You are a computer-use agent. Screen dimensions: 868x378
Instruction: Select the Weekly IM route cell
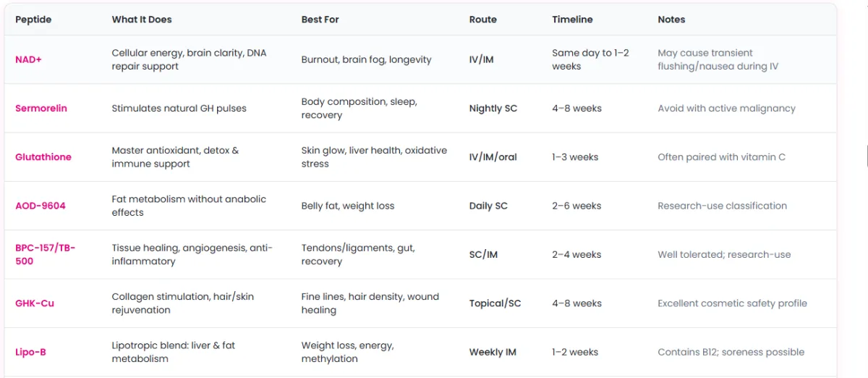click(493, 352)
